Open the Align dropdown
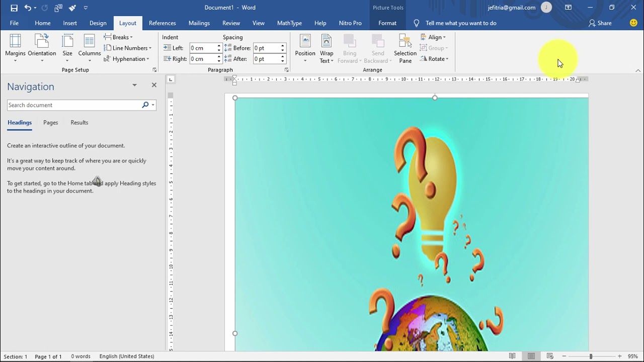The width and height of the screenshot is (644, 362). tap(433, 37)
